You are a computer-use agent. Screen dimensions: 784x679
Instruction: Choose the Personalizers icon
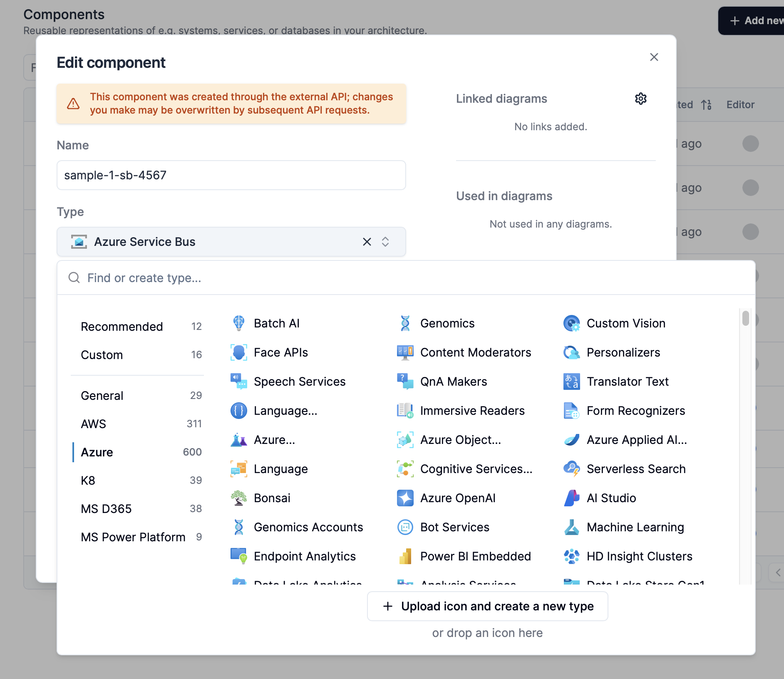(x=572, y=352)
